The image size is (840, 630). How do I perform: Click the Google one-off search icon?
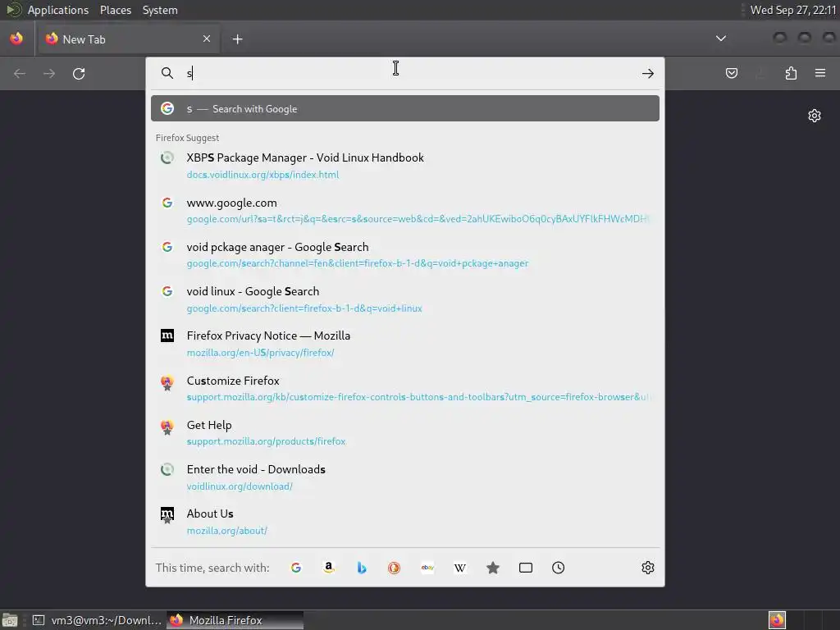point(295,568)
